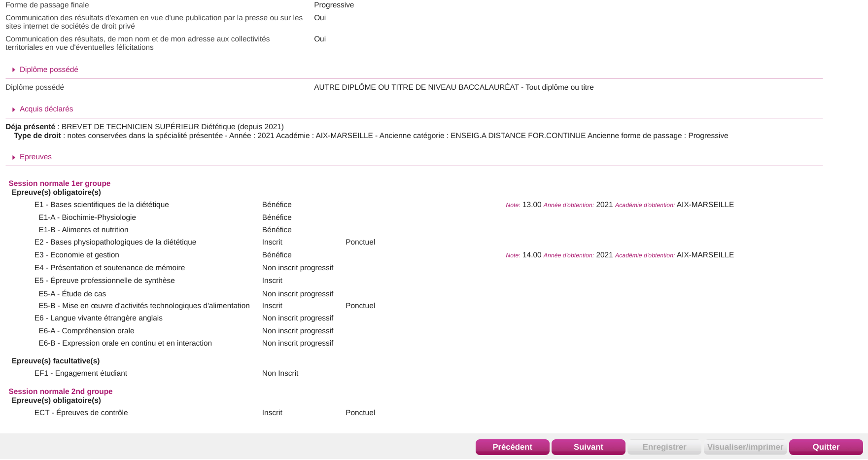Click the E1 Bases scientifiques de la diététique row

click(x=102, y=205)
